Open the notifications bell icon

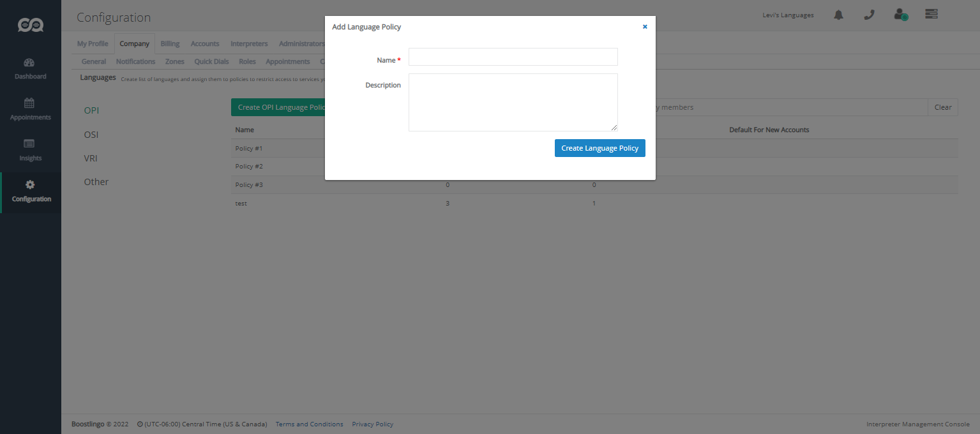pos(838,15)
